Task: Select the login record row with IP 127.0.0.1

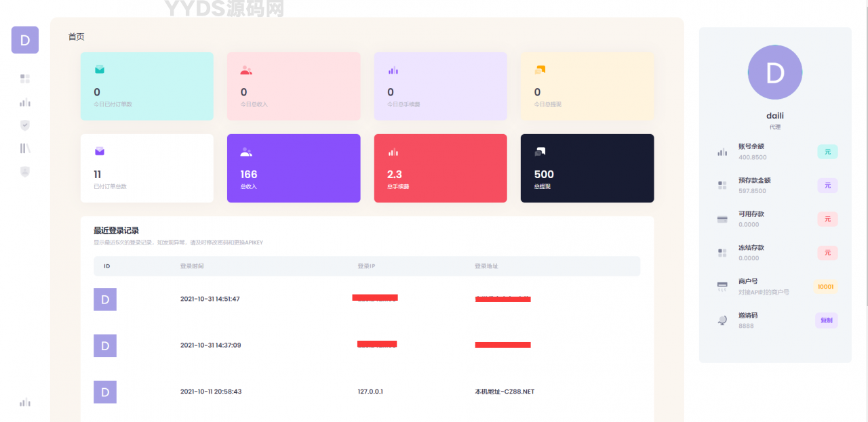Action: click(x=366, y=392)
